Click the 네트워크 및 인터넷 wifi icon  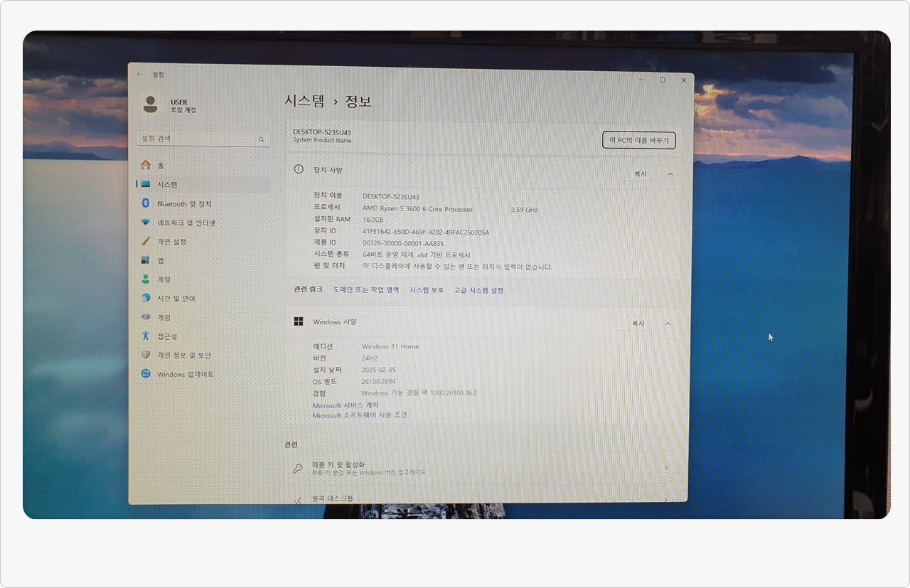[x=146, y=223]
